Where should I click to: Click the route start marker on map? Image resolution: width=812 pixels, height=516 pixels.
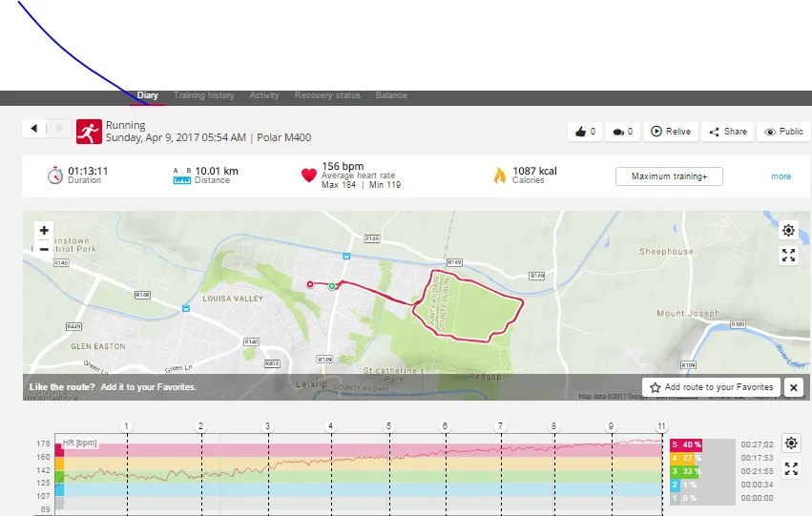[x=332, y=286]
